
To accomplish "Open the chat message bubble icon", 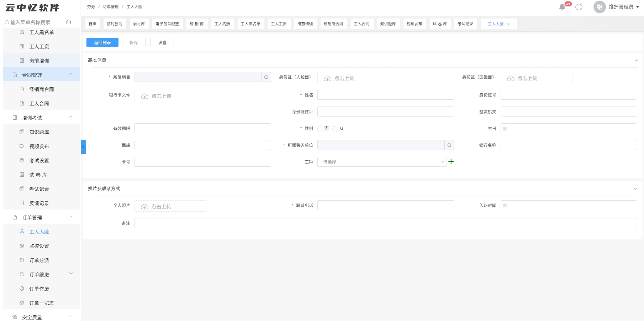I will pos(579,7).
